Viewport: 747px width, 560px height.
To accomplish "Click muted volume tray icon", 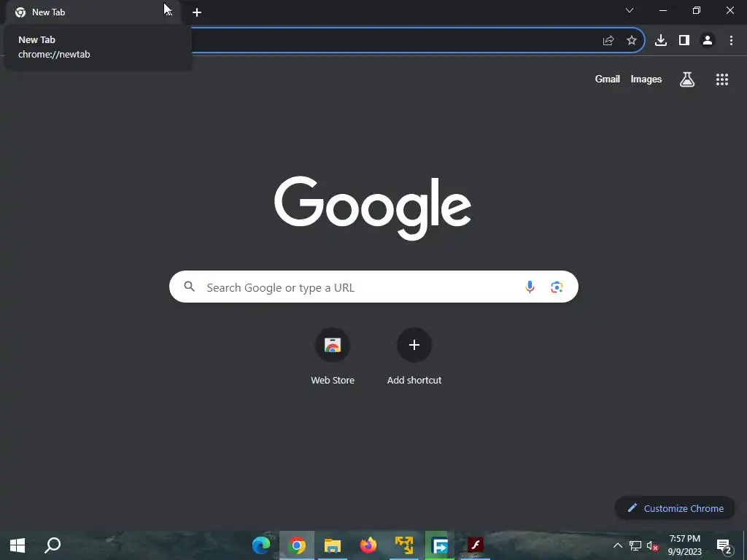I will 653,545.
